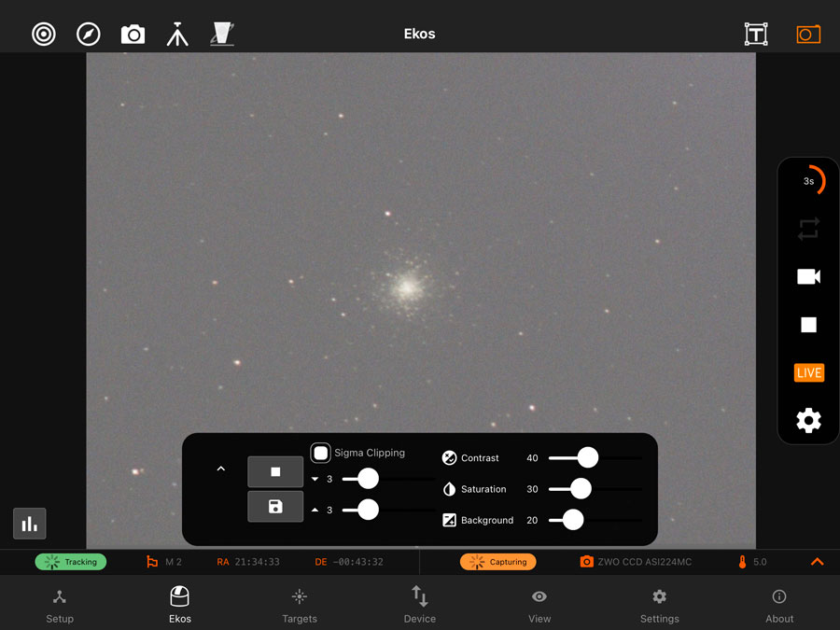Open the flat panel dust cap icon
840x630 pixels.
222,35
